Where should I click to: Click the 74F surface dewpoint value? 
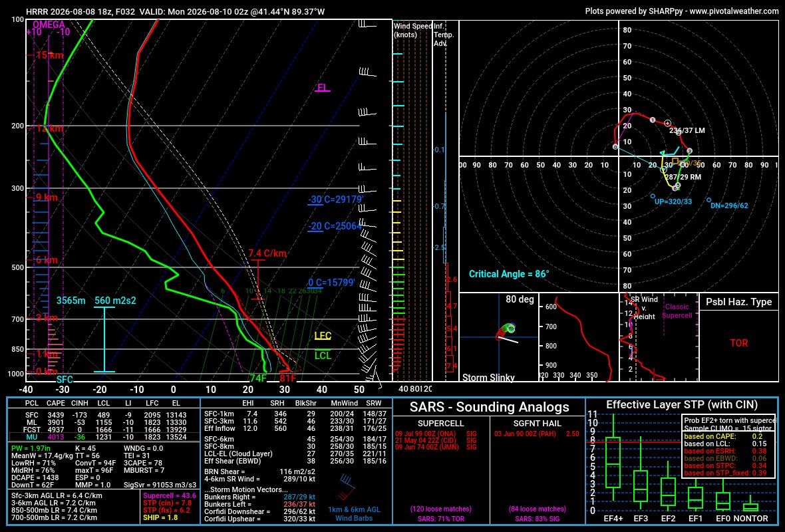[x=258, y=378]
